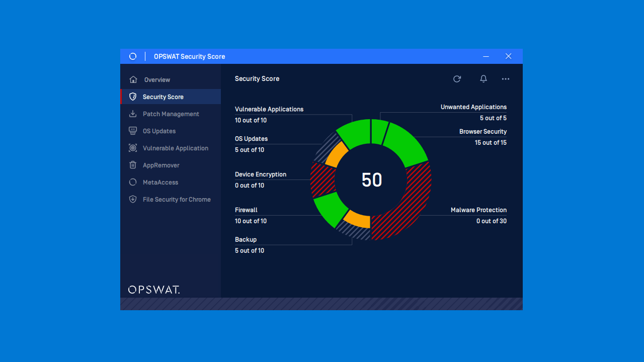
Task: Open OS Updates section
Action: tap(171, 131)
